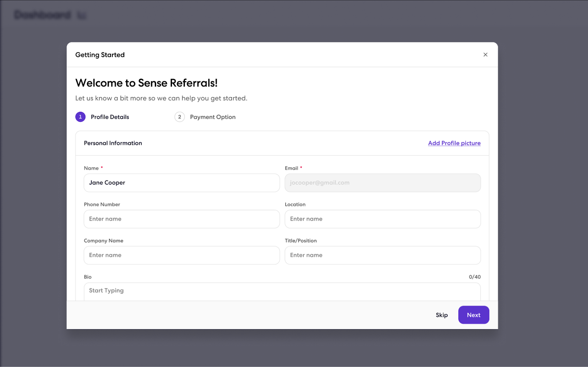The width and height of the screenshot is (588, 367).
Task: Click the Title/Position input
Action: click(383, 255)
